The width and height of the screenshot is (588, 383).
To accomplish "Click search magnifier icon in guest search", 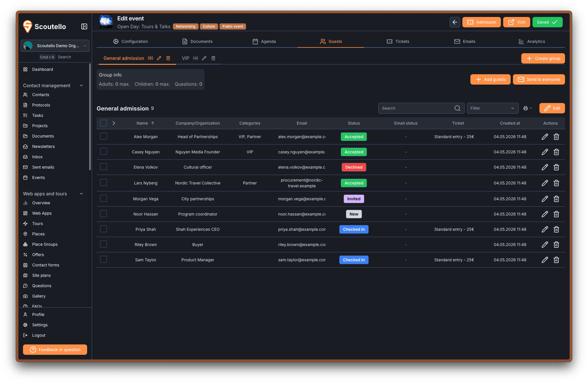I will pyautogui.click(x=457, y=108).
